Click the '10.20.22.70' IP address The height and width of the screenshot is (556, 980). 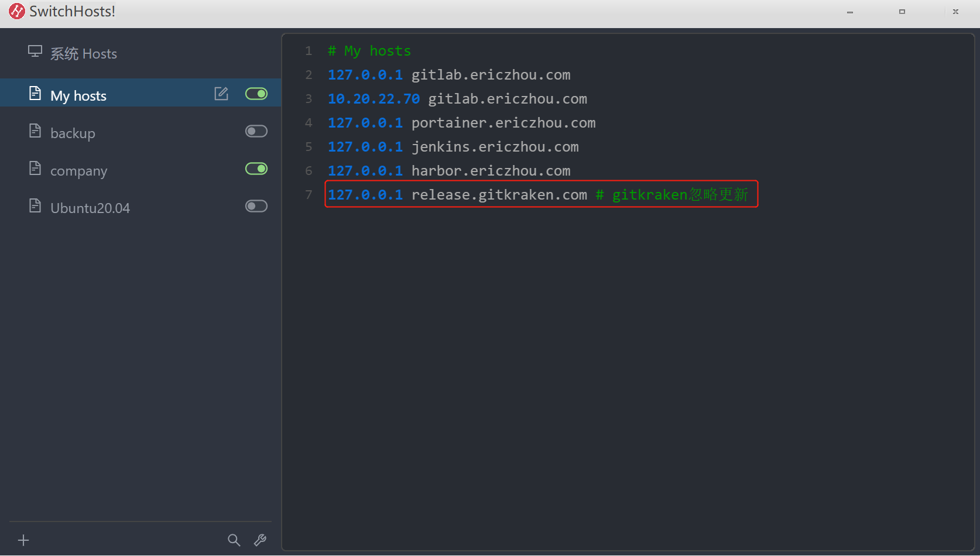[374, 99]
